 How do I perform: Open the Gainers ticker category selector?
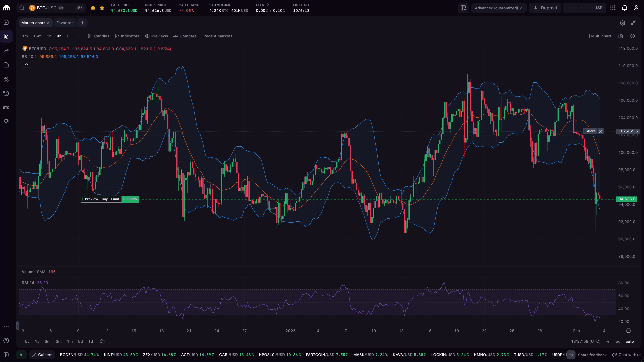(42, 355)
